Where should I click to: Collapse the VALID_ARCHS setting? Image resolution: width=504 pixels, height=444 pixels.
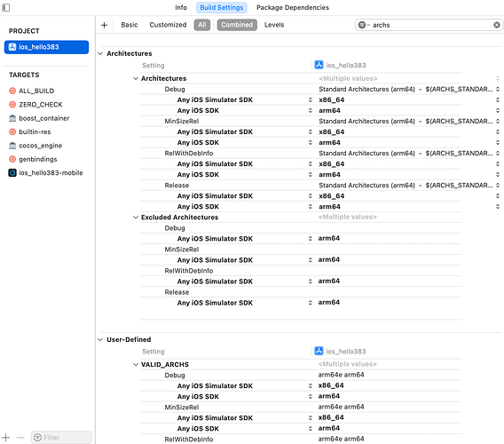136,364
